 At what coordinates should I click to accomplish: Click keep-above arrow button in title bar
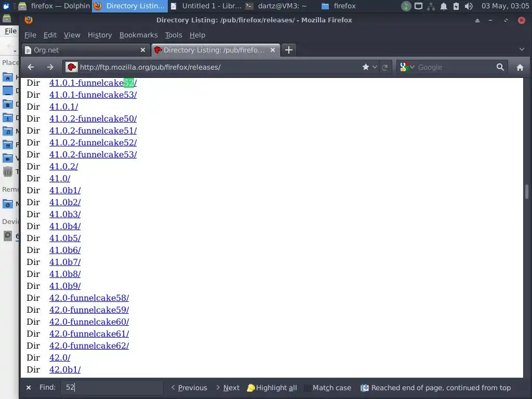(477, 20)
